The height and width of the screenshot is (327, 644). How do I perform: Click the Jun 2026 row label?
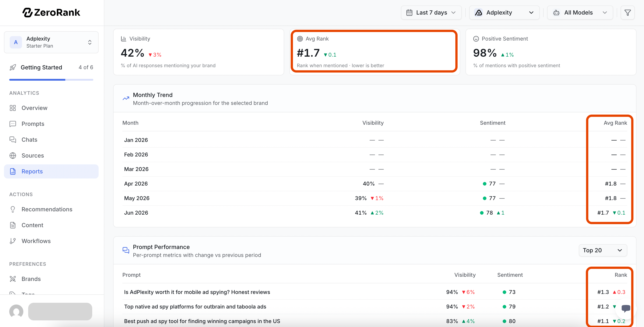click(136, 213)
